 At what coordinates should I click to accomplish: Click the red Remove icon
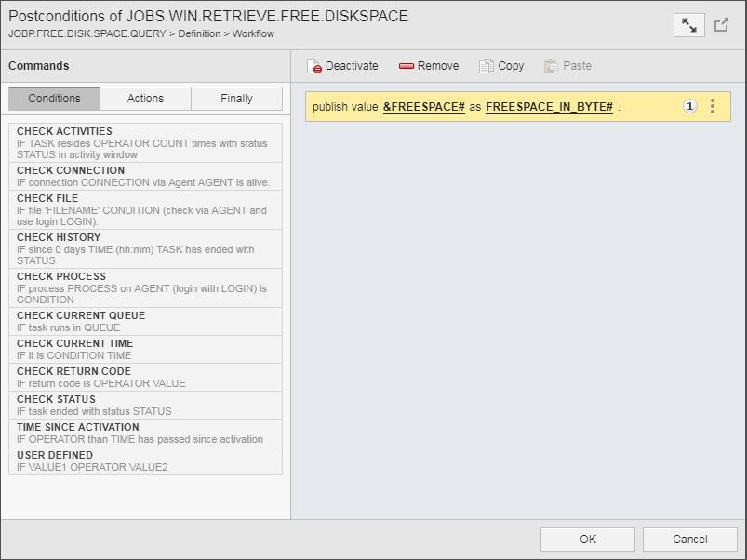[407, 66]
